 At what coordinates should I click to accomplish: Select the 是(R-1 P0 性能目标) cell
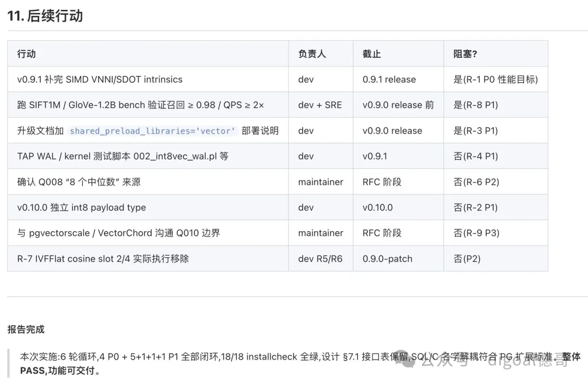pos(496,80)
